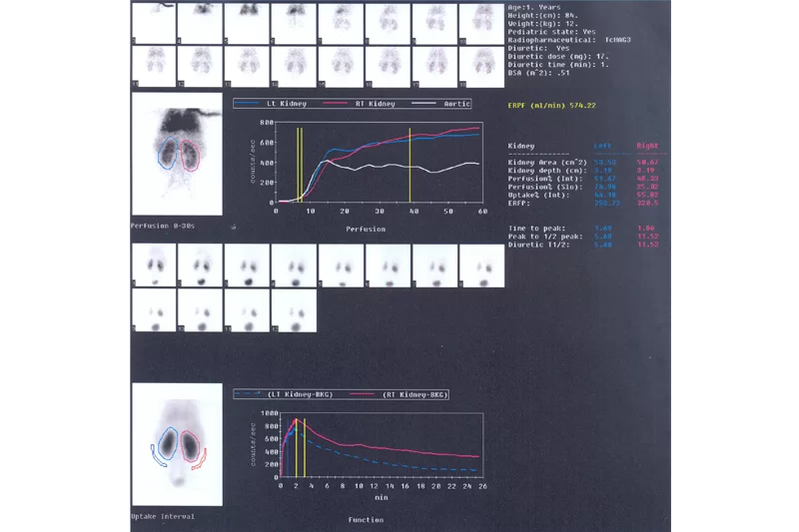Open the large Perfusion 0-30s summary image

pos(177,157)
